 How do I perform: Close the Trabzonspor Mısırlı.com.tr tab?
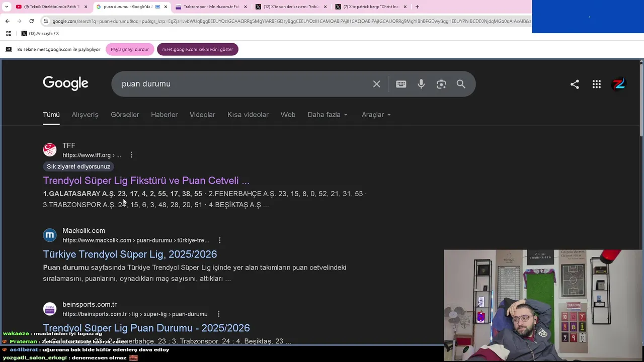pyautogui.click(x=245, y=7)
